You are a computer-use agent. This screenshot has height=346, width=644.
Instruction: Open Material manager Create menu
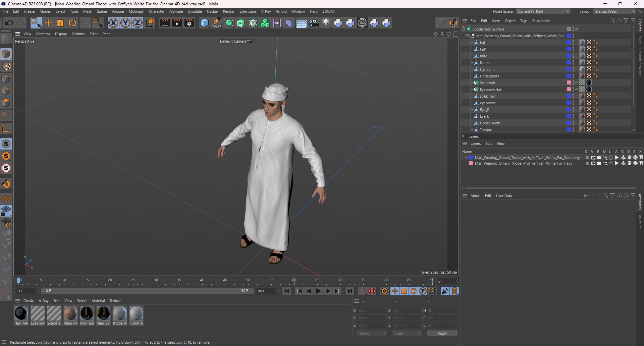pos(29,301)
